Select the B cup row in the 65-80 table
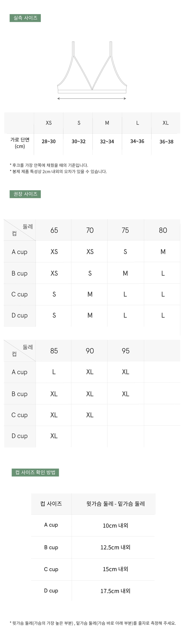The height and width of the screenshot is (644, 184). [x=92, y=273]
